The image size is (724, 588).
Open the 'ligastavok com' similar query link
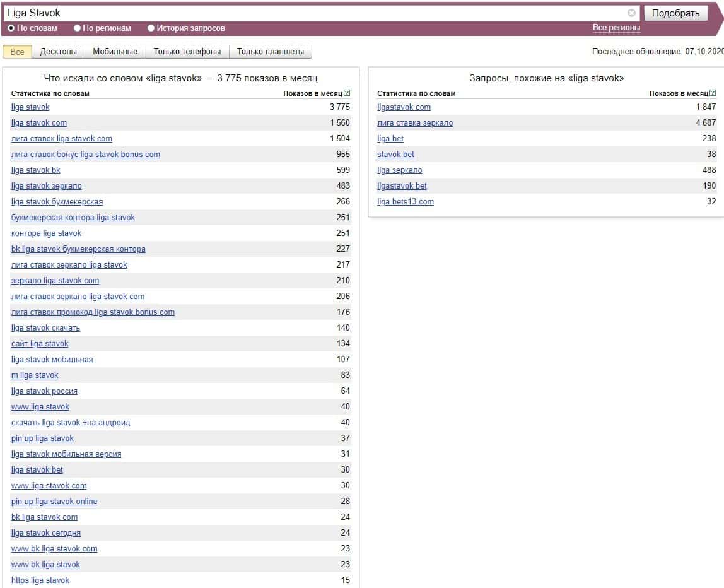tap(404, 107)
